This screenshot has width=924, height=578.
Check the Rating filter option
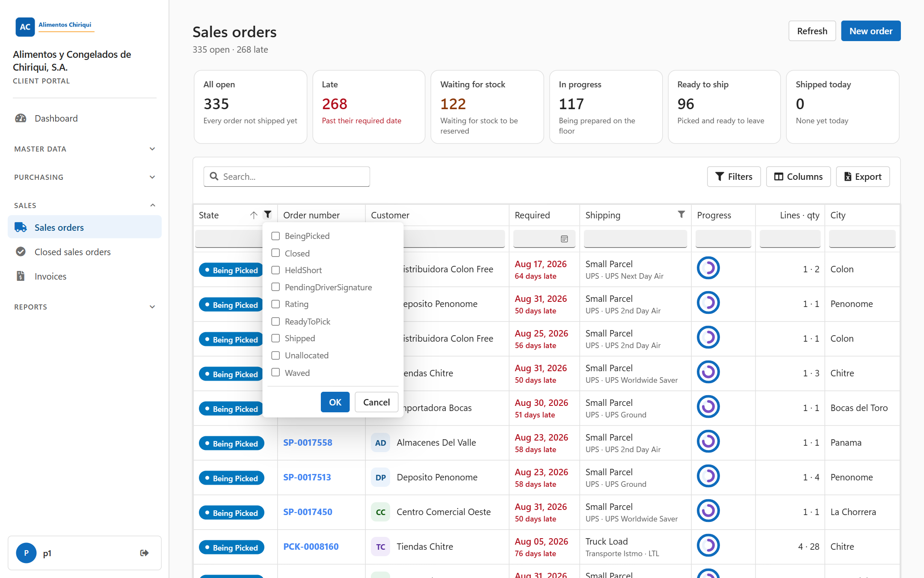(x=276, y=304)
